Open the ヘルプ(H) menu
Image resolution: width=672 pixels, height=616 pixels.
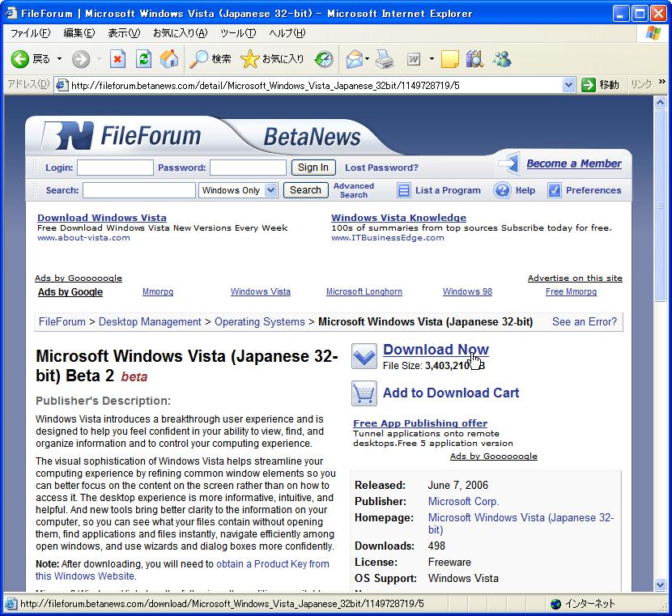(x=287, y=33)
